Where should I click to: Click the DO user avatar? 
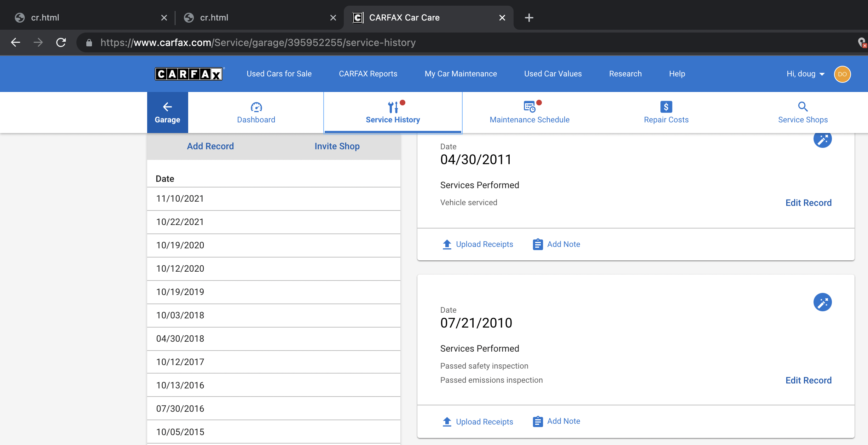point(842,74)
